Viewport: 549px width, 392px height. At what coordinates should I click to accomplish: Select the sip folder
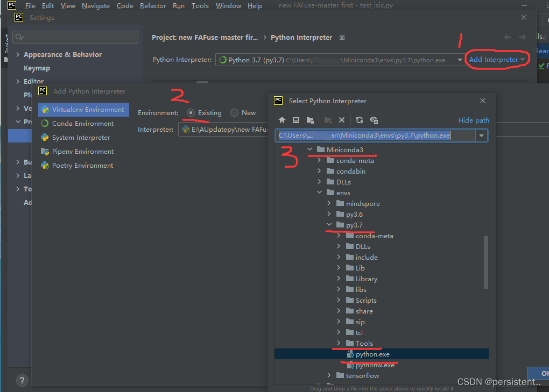point(360,322)
